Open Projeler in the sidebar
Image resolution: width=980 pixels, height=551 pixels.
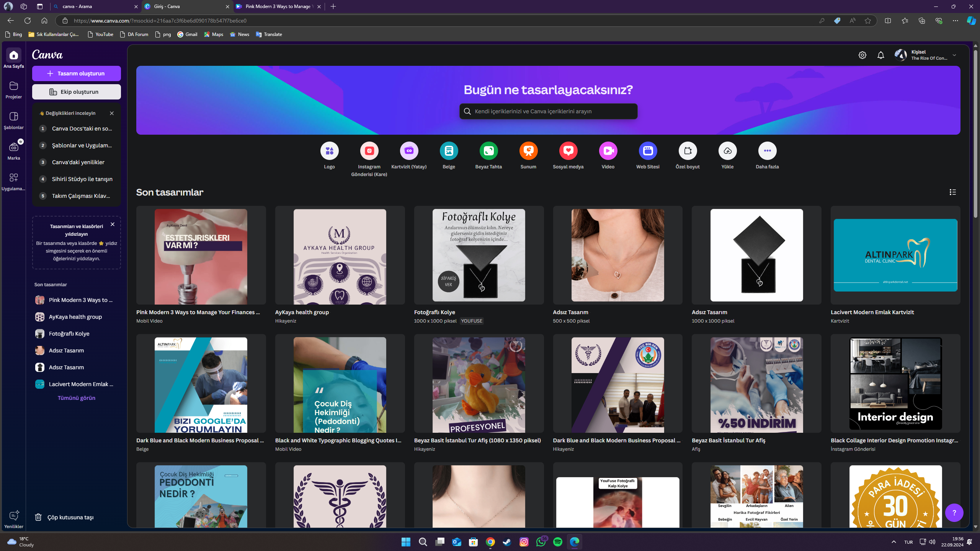pos(13,90)
